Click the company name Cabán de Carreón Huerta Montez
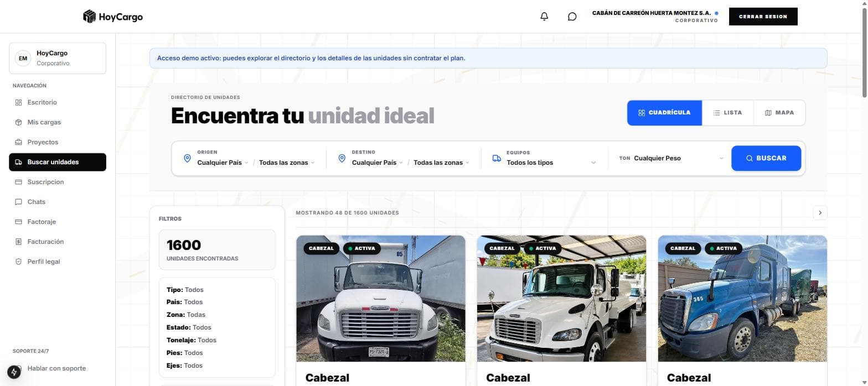 652,13
